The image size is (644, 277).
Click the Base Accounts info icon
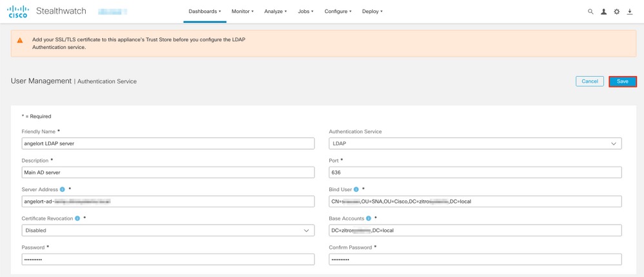pos(368,219)
